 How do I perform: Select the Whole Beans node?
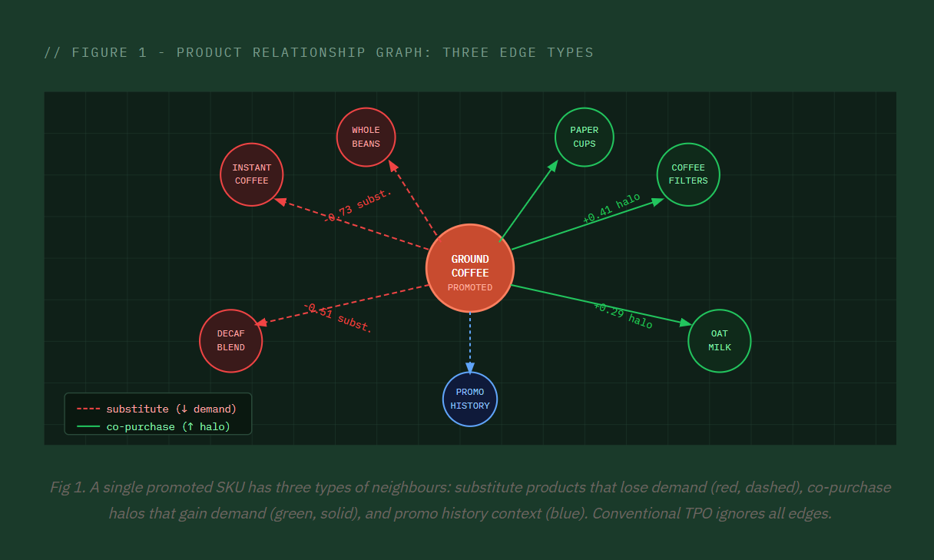[366, 137]
